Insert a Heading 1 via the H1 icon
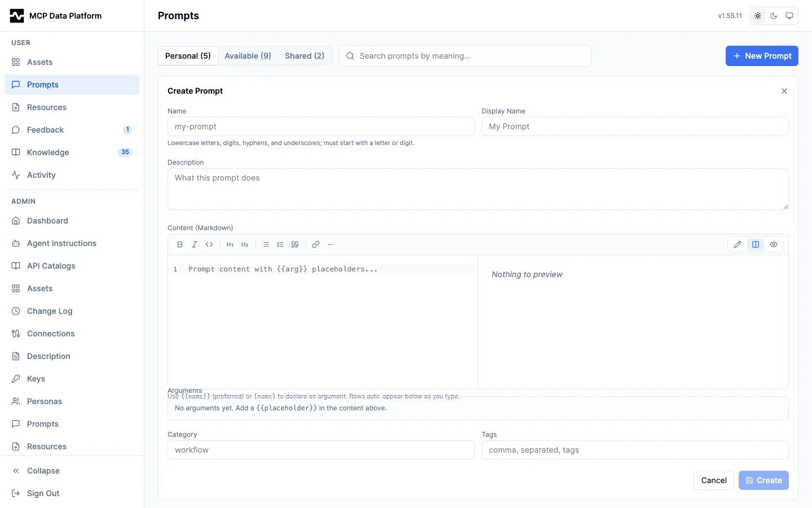This screenshot has height=508, width=812. point(230,244)
